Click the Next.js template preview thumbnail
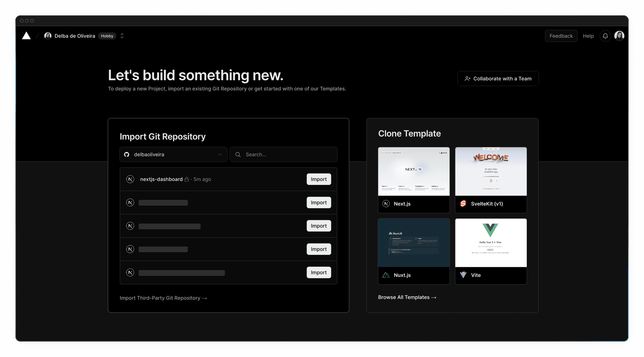Screen dimensions: 644x357 coord(414,171)
